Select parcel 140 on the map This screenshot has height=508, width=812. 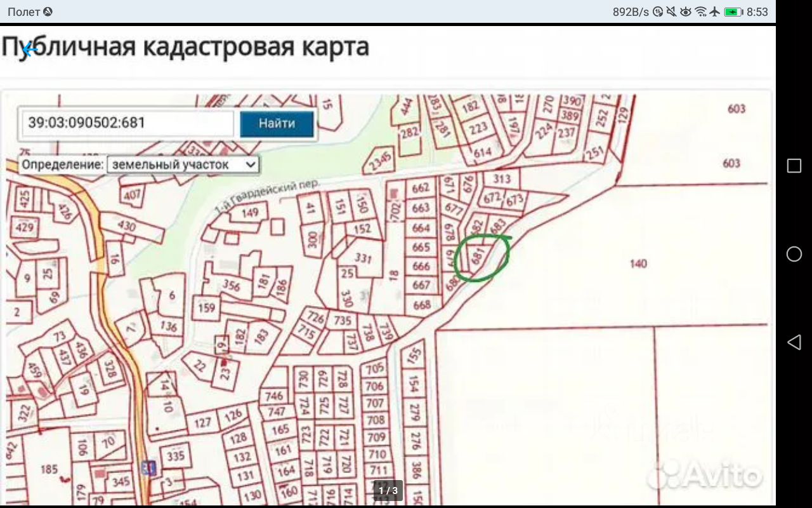[x=638, y=263]
